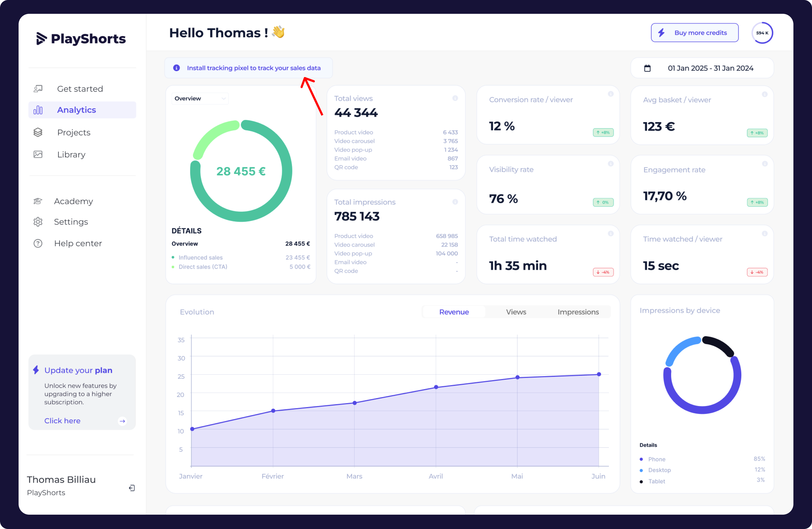
Task: Click the Juin data point on chart
Action: (599, 374)
